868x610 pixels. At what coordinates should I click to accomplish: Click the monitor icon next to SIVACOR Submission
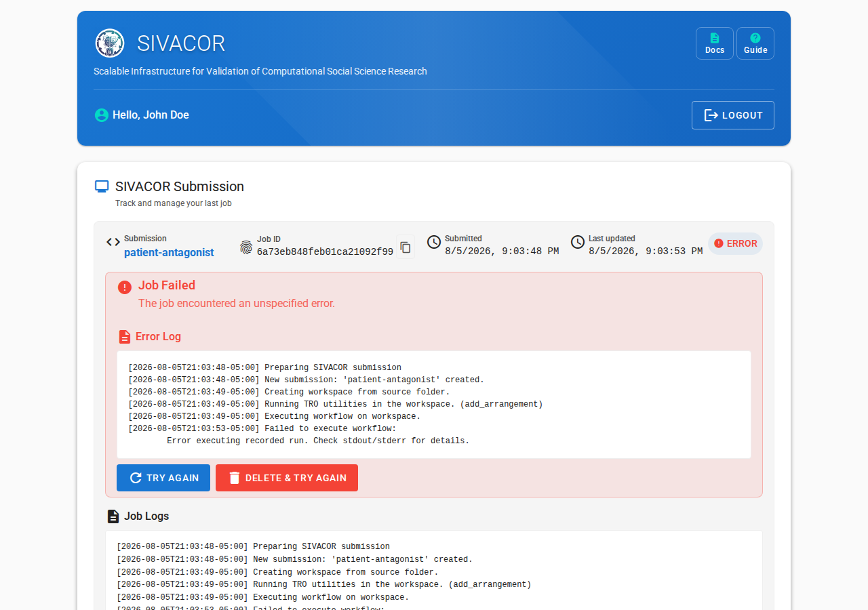pos(102,186)
